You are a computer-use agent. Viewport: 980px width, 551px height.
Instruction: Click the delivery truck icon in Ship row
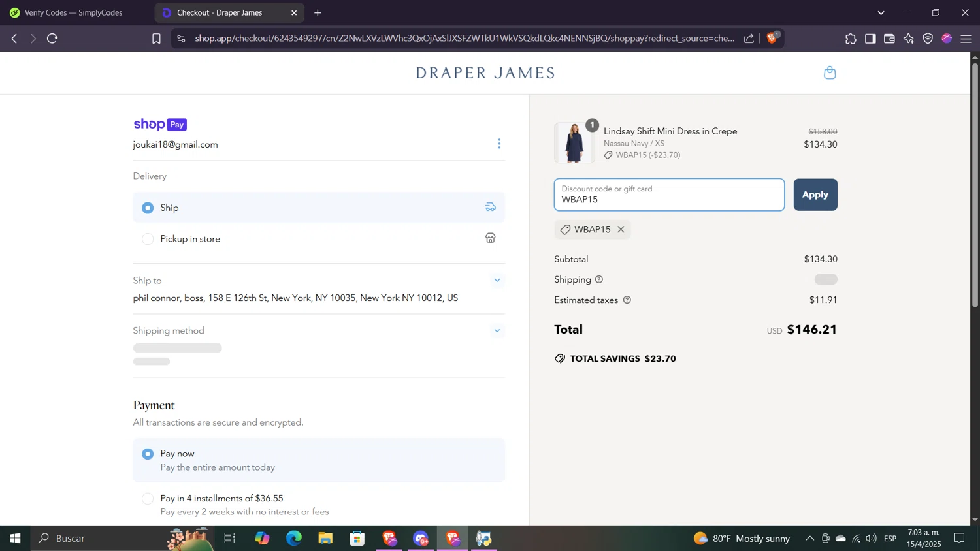(491, 207)
